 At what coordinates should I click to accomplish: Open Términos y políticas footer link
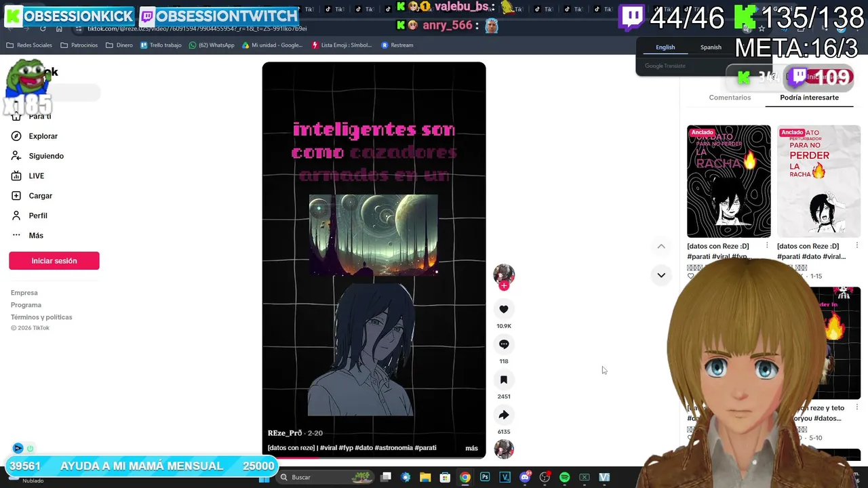click(41, 317)
